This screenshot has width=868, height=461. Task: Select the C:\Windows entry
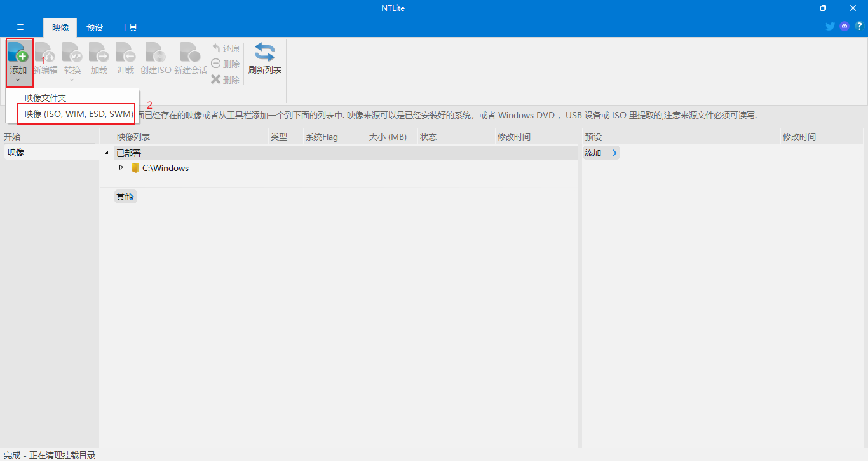coord(165,168)
